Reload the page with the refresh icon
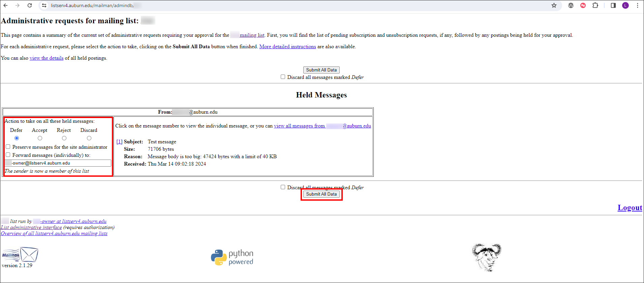Screen dimensions: 644x283 [30, 5]
